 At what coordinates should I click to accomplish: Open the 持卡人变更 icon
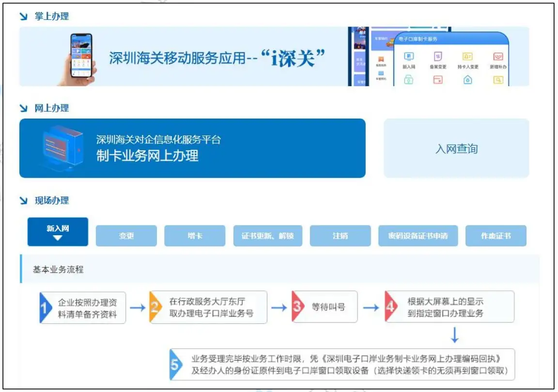coord(467,56)
